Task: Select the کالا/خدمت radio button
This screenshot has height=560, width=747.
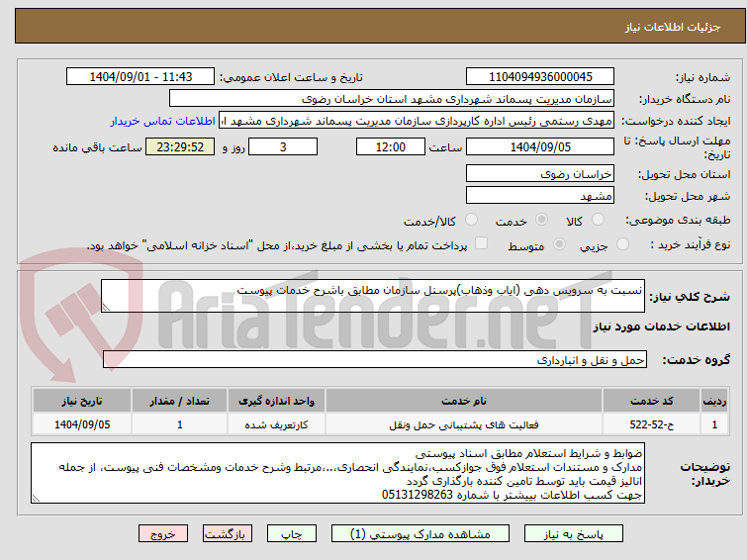Action: (x=471, y=220)
